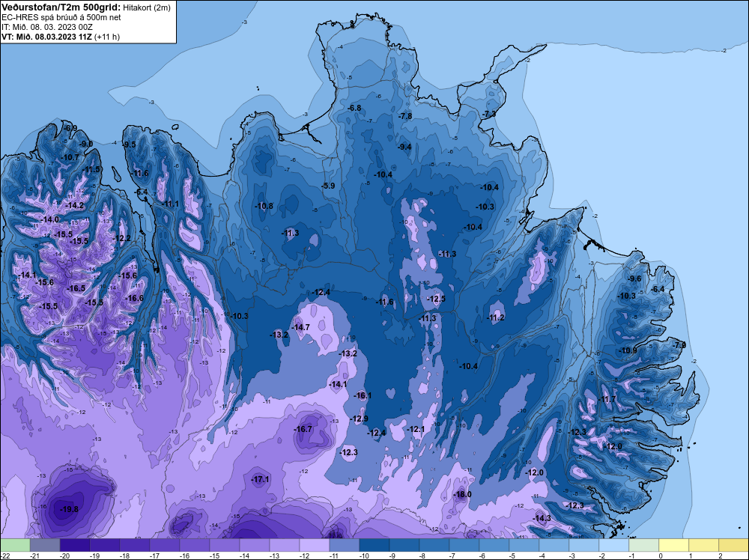Screen dimensions: 749x560
Task: Click the temperature value -10.9
Action: click(x=628, y=350)
